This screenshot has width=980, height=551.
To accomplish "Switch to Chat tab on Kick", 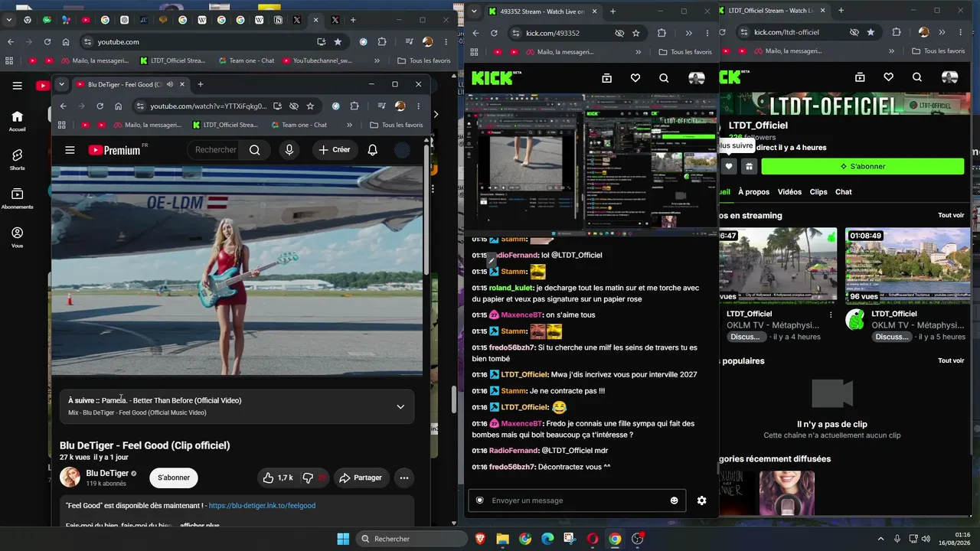I will point(844,192).
